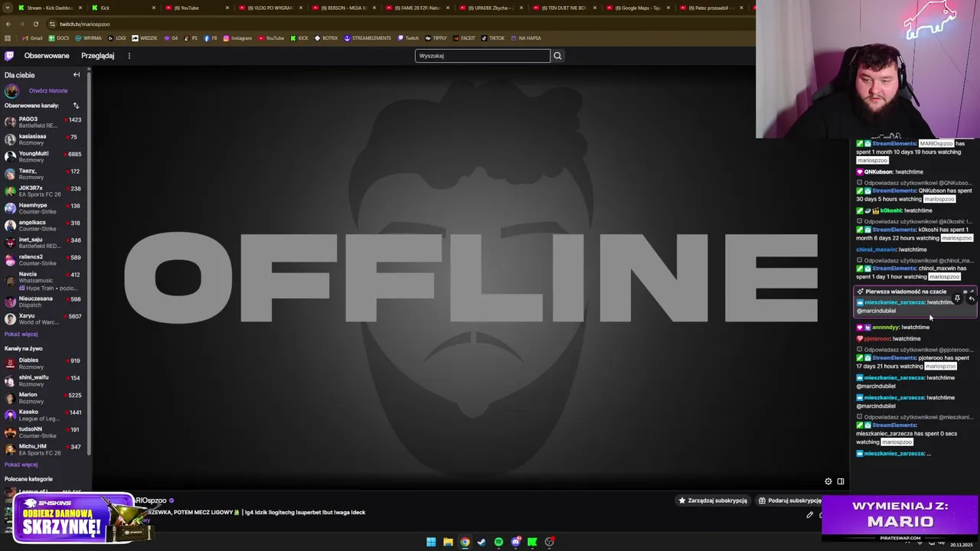Reply to highlighted chat message

971,298
